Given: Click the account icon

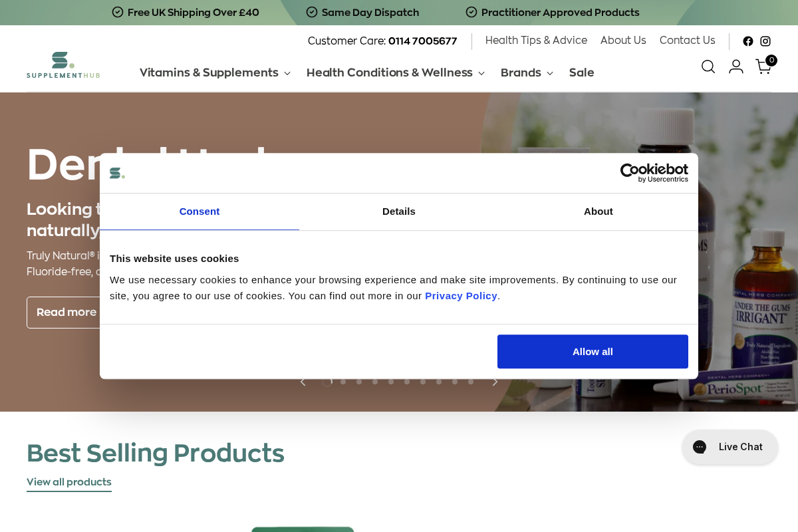Looking at the screenshot, I should coord(735,66).
